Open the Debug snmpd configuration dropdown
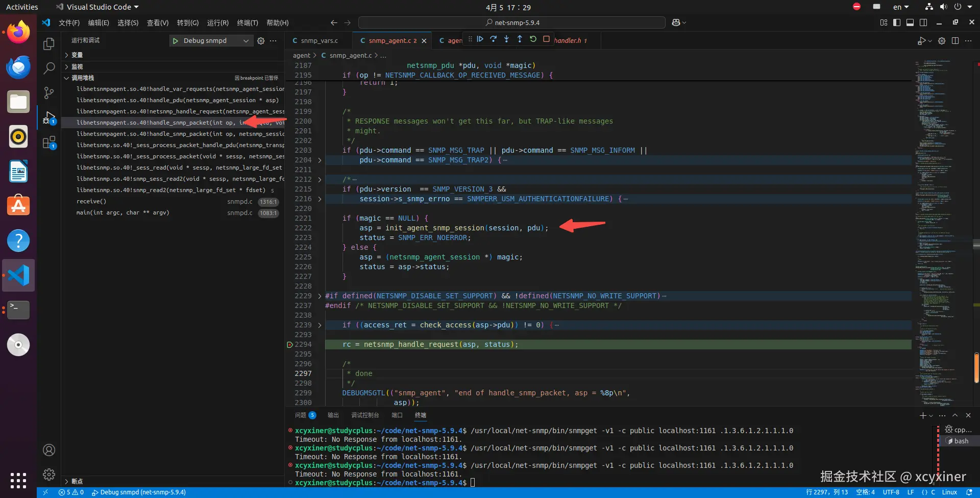Image resolution: width=980 pixels, height=498 pixels. 246,41
